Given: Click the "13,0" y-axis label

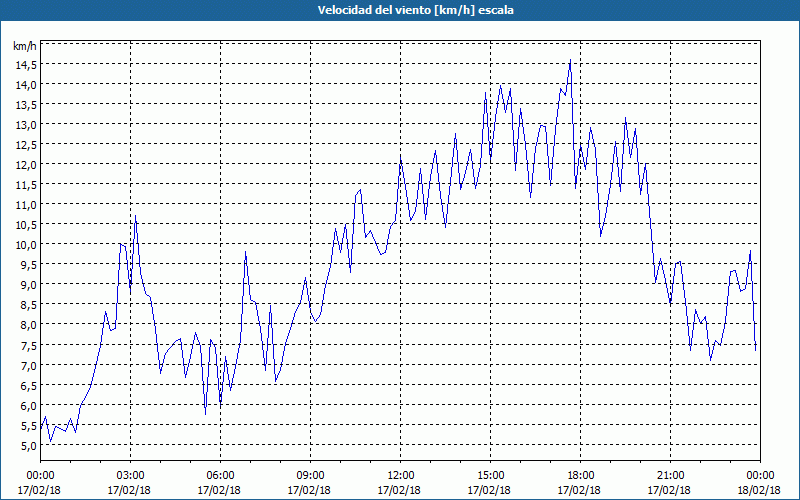Looking at the screenshot, I should (27, 124).
